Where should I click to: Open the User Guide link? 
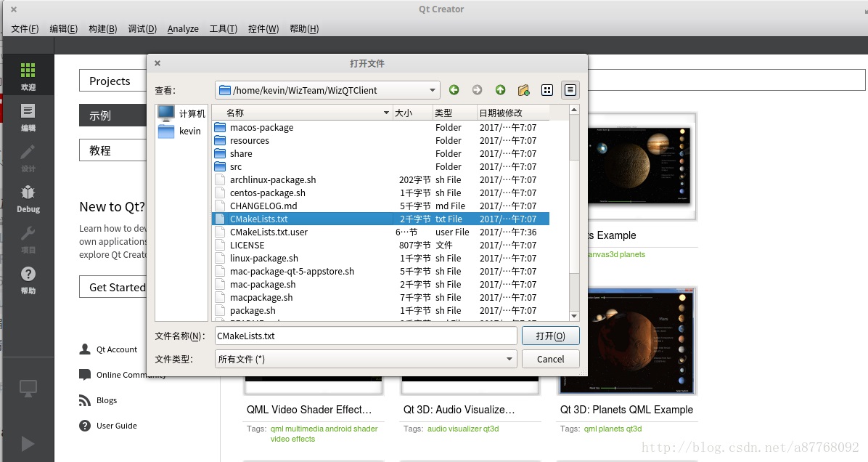point(108,426)
